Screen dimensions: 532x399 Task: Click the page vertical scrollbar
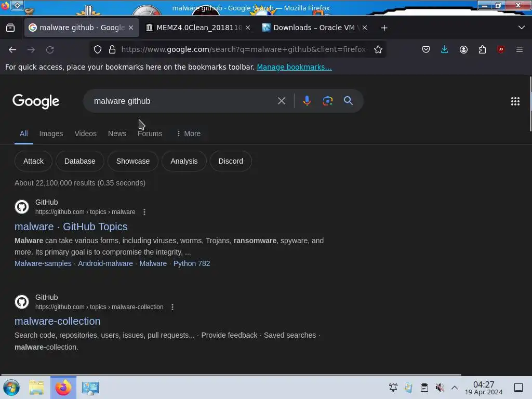pos(530,104)
